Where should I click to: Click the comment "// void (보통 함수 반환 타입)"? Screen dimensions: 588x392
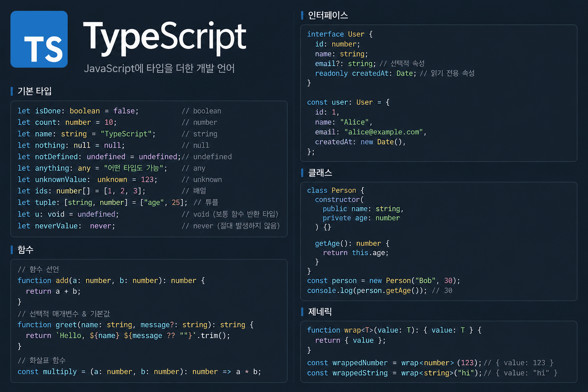(x=230, y=214)
